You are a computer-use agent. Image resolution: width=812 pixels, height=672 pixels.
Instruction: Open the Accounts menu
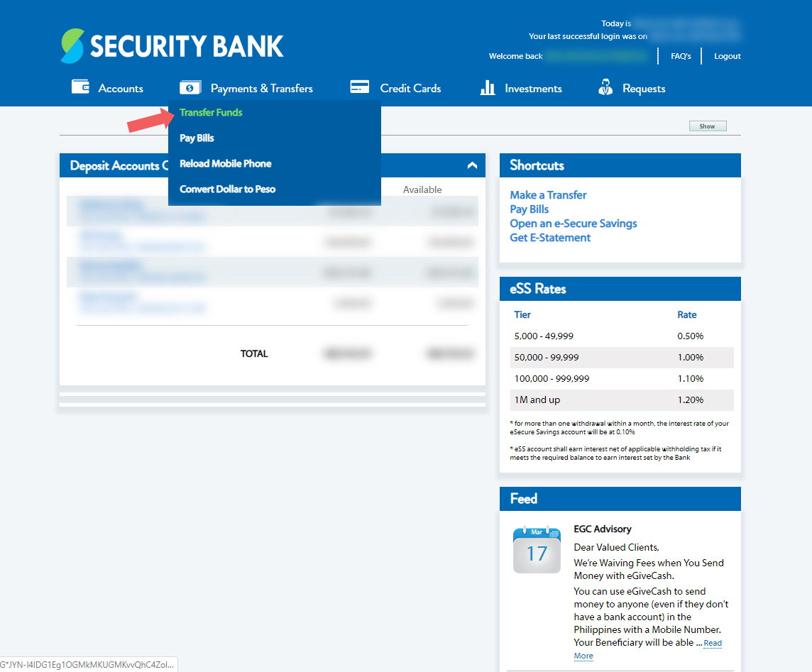(121, 89)
